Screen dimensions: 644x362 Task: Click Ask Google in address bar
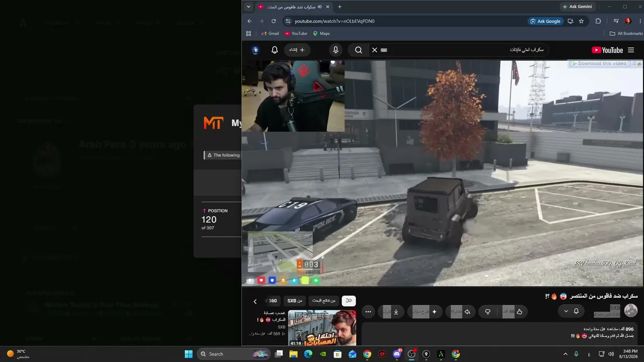pos(545,21)
